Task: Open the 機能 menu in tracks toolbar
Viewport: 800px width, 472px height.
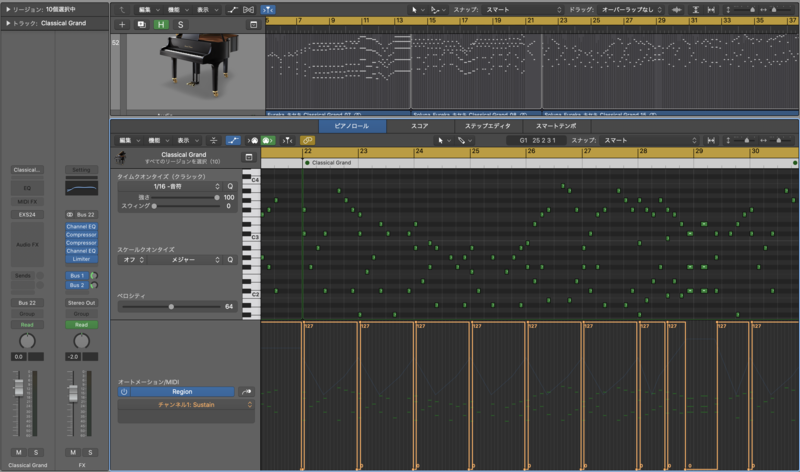Action: (177, 10)
